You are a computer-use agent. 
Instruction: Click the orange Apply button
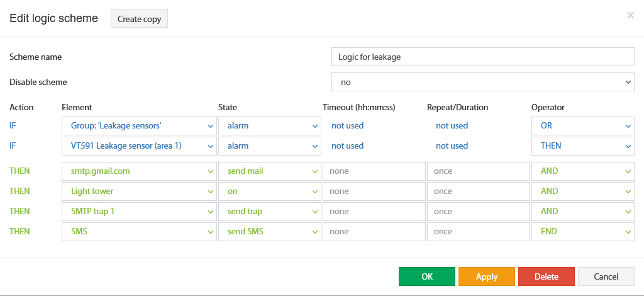[x=487, y=276]
